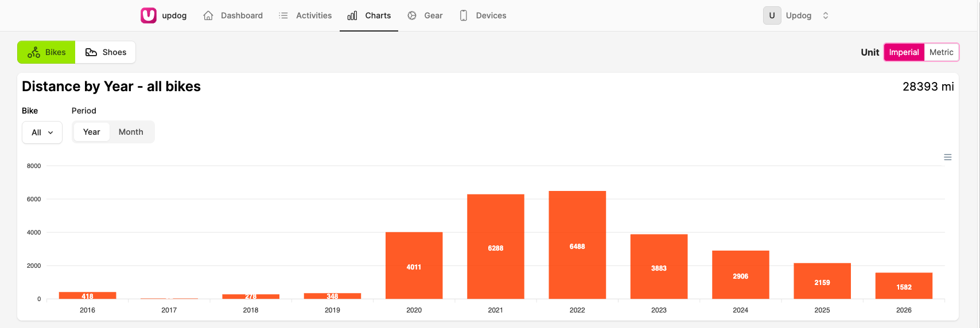
Task: Click the Dashboard house icon
Action: 208,15
